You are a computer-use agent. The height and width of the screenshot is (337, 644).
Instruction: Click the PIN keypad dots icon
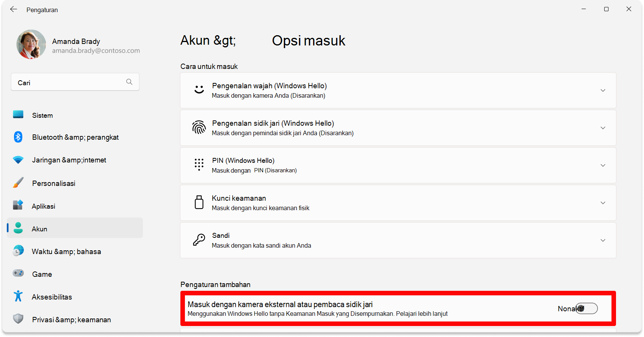tap(199, 165)
